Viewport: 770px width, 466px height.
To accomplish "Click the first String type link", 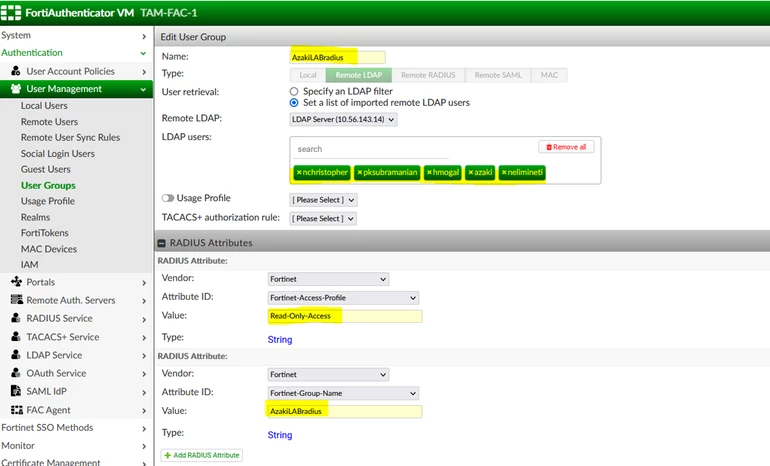I will (280, 340).
